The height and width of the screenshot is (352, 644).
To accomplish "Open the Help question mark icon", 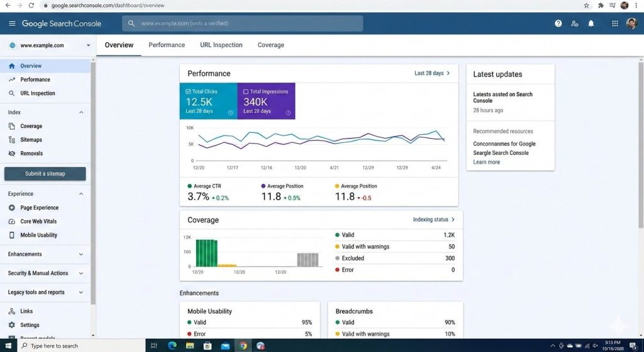I will coord(558,23).
